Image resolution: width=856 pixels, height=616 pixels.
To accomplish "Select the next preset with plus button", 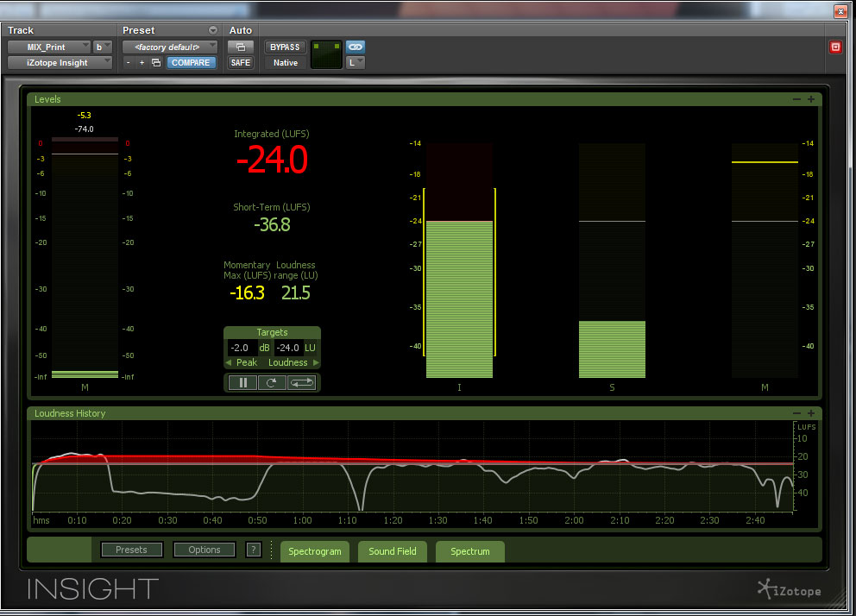I will point(142,63).
